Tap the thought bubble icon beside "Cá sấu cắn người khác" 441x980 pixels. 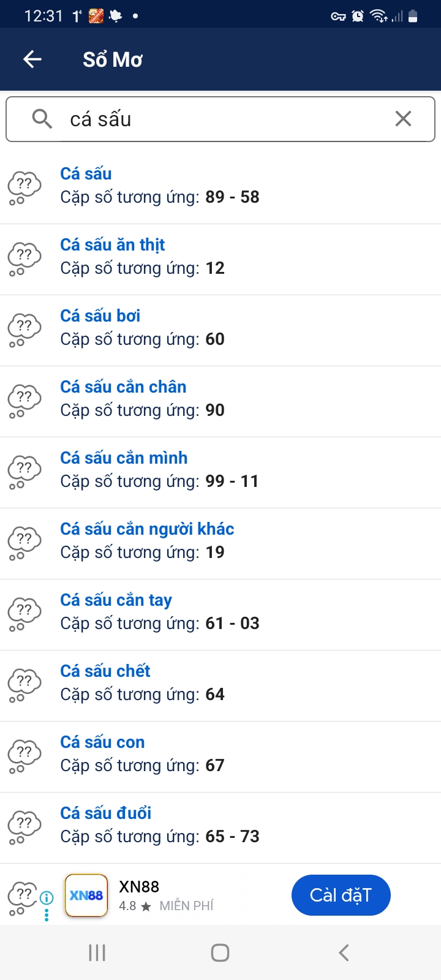[24, 544]
